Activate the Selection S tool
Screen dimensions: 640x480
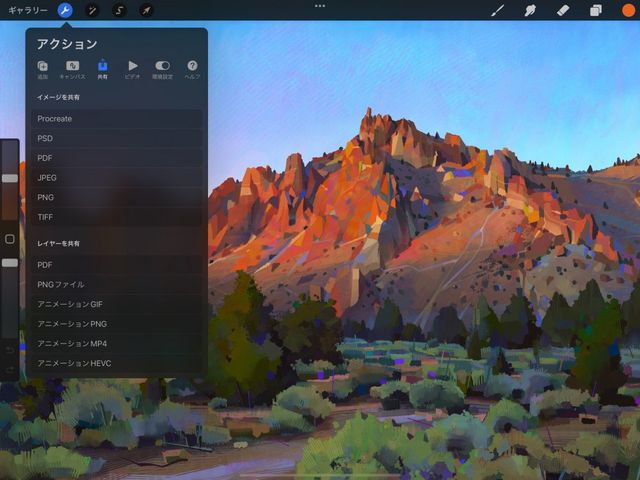[119, 10]
